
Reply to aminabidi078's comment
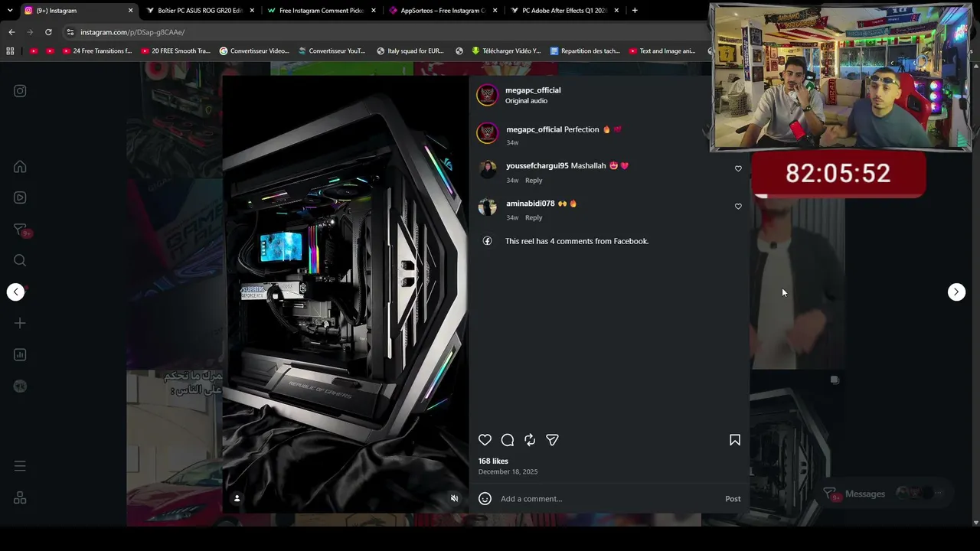[x=534, y=218]
